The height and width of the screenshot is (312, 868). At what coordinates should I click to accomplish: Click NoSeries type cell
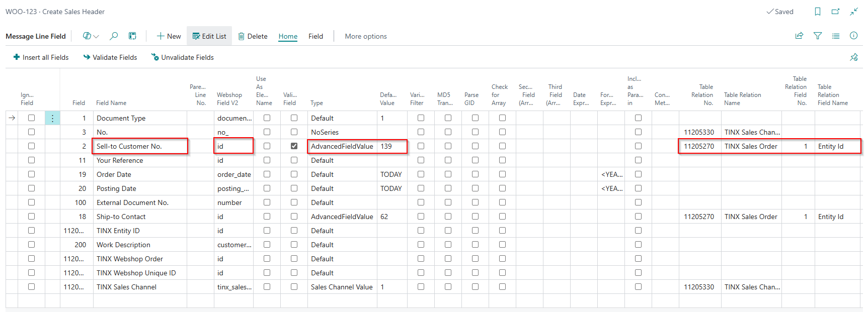(342, 132)
